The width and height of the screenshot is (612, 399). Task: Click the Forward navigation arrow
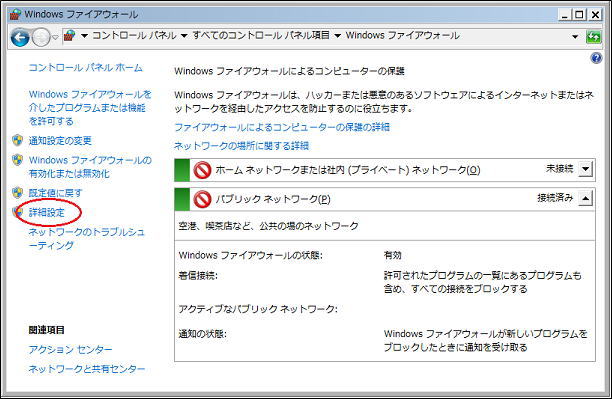click(41, 37)
